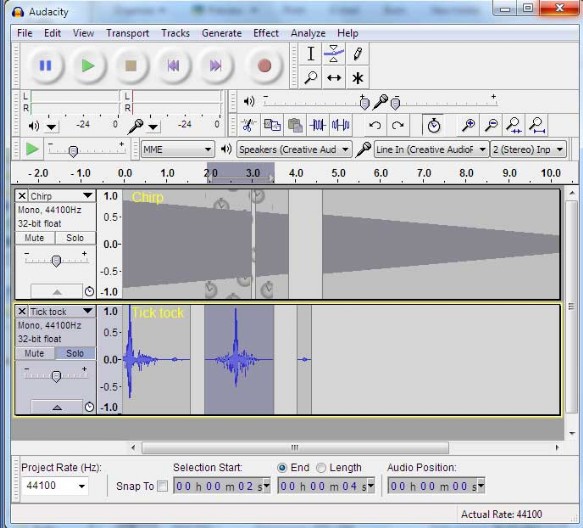Screen dimensions: 583x528
Task: Click the Selection Start time field
Action: (x=222, y=486)
